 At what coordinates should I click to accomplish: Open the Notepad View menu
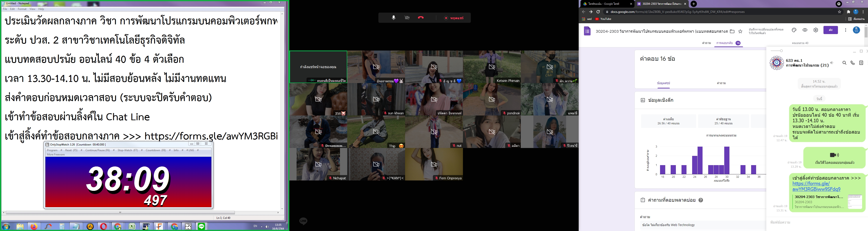click(x=32, y=9)
